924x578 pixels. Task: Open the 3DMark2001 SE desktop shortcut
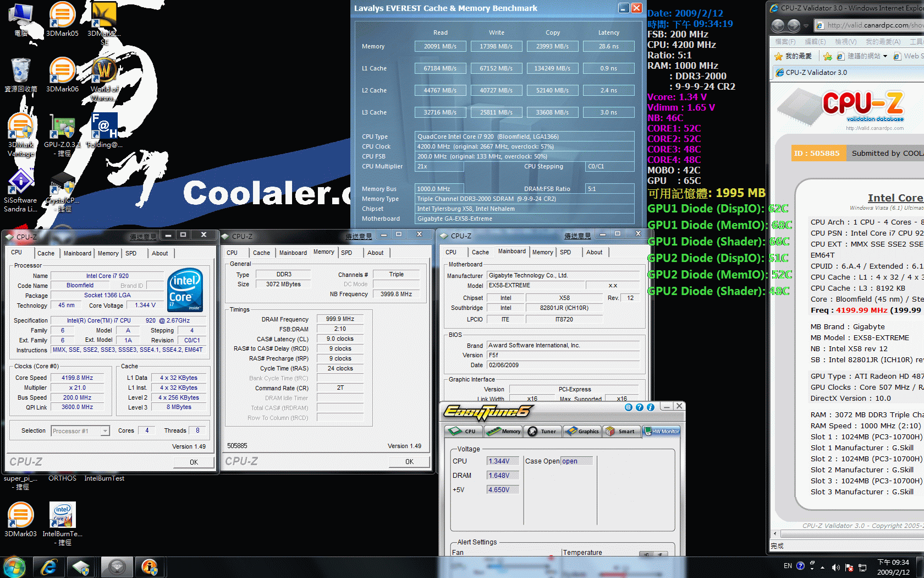(104, 23)
